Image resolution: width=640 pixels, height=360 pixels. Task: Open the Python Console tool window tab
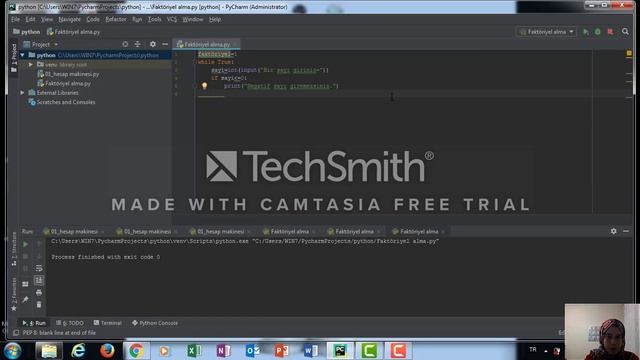coord(155,323)
